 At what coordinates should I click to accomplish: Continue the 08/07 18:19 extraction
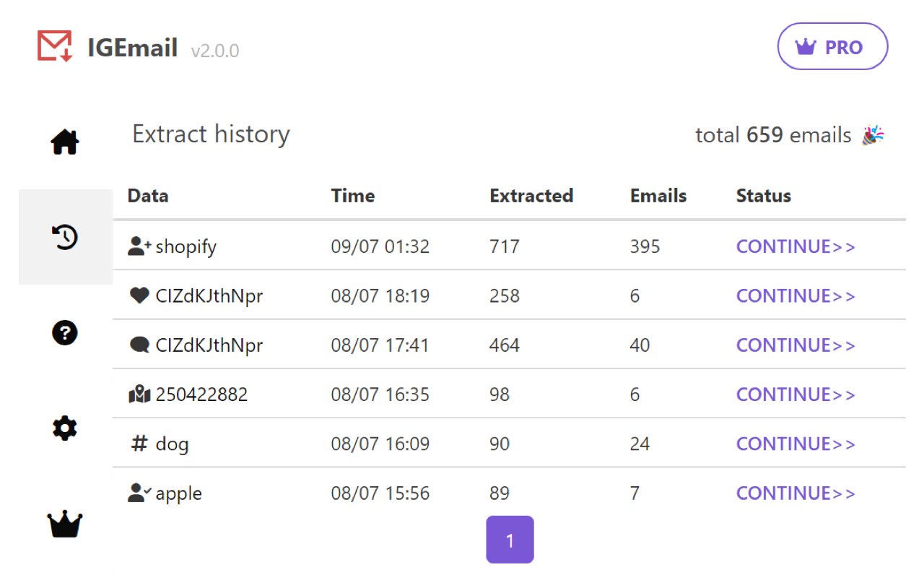pyautogui.click(x=796, y=296)
